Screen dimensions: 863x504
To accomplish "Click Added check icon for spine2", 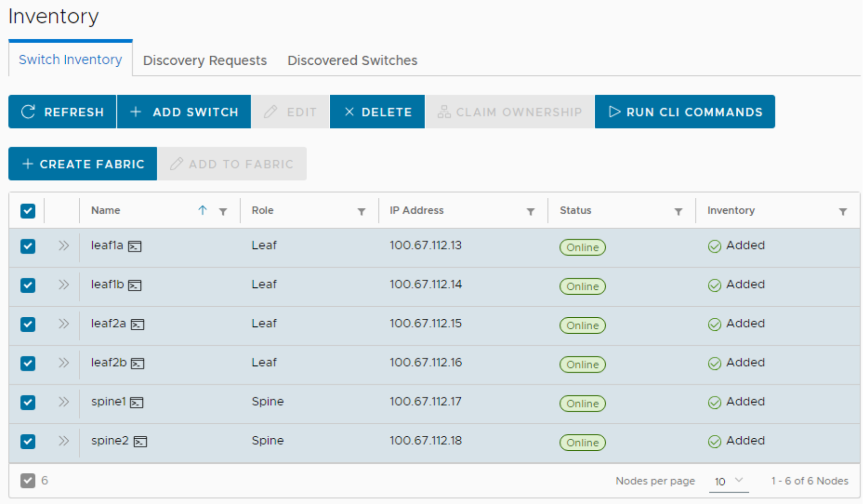I will point(714,442).
